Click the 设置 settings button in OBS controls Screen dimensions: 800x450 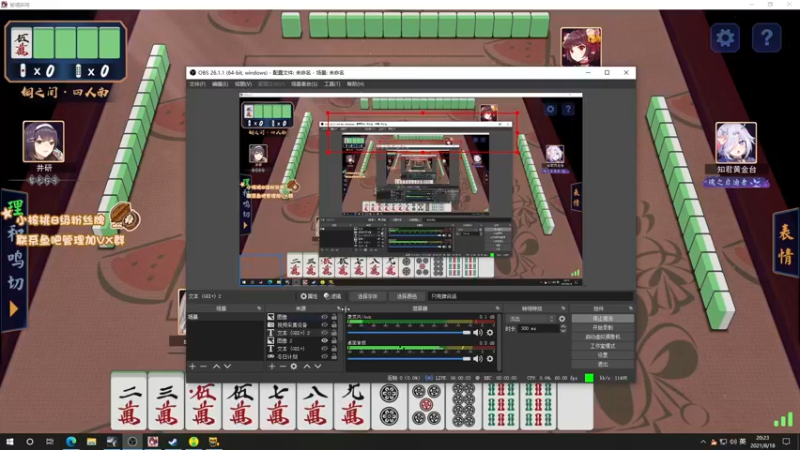603,355
